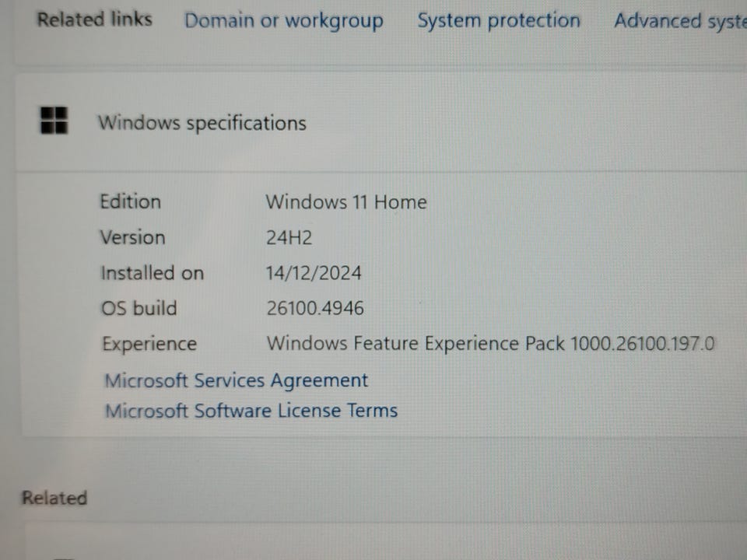Open the Domain or workgroup link
This screenshot has height=560, width=747.
(284, 21)
